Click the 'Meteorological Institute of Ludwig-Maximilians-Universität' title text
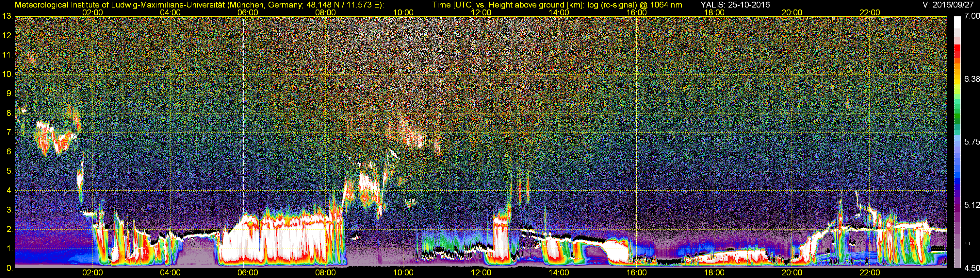980x278 pixels. pyautogui.click(x=120, y=5)
